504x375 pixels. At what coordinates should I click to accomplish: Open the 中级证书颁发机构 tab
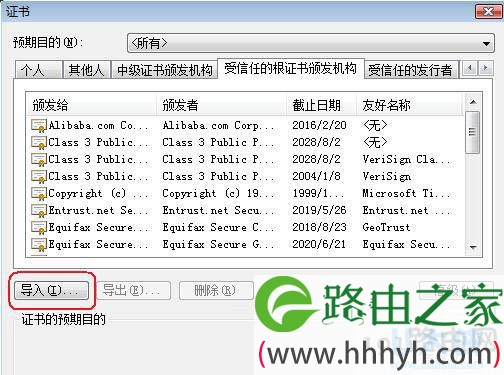[x=164, y=70]
